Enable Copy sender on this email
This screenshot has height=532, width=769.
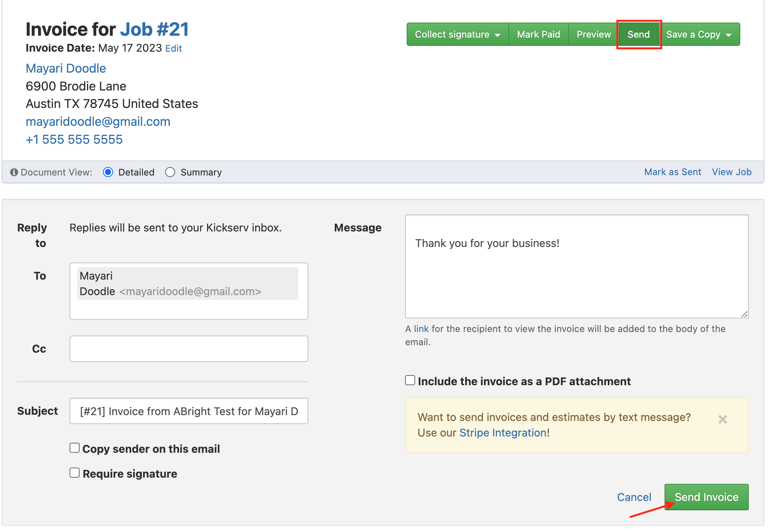point(75,448)
